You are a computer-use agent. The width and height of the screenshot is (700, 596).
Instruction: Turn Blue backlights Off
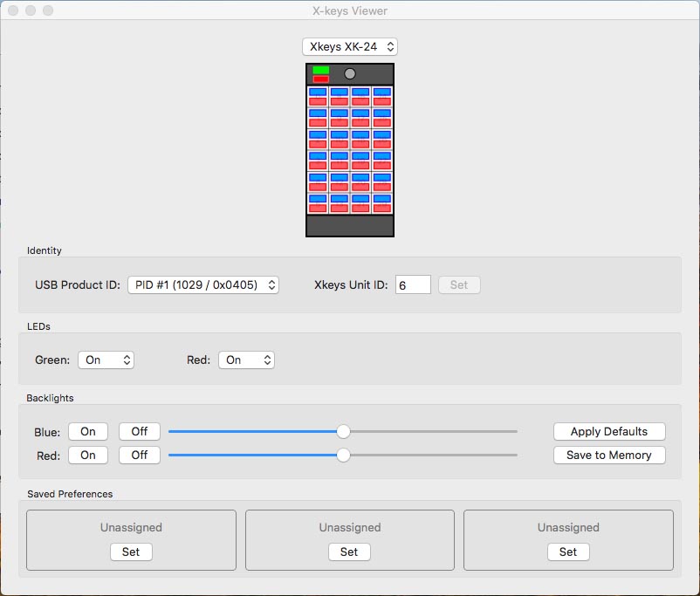click(x=140, y=431)
